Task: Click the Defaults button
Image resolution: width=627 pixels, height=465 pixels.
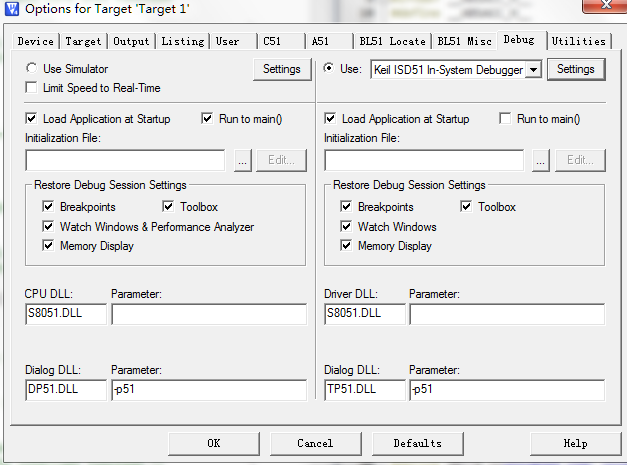Action: (x=417, y=443)
